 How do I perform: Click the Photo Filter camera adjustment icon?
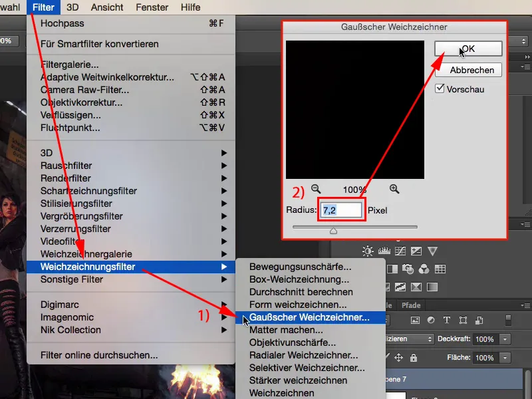coord(408,269)
